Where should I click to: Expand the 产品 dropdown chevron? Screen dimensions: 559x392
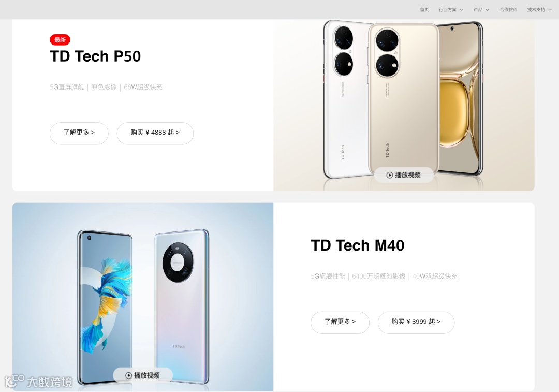487,10
